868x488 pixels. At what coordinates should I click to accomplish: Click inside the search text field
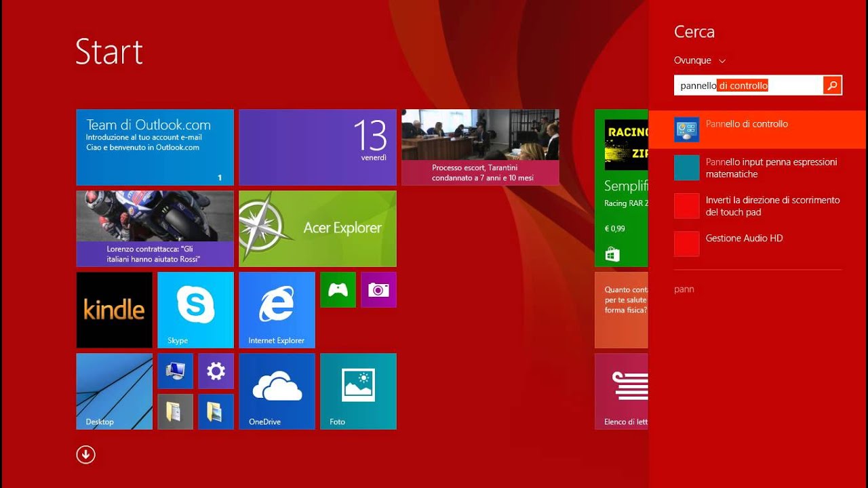pyautogui.click(x=749, y=85)
